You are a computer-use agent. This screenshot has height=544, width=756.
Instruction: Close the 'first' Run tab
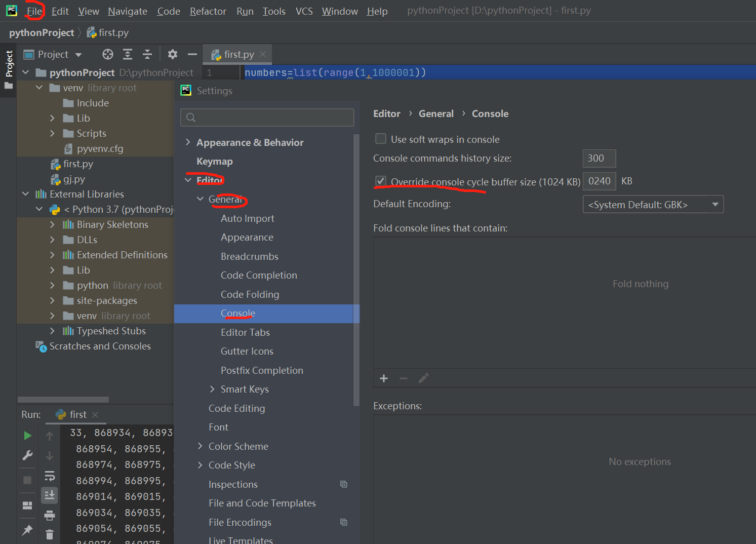tap(95, 414)
